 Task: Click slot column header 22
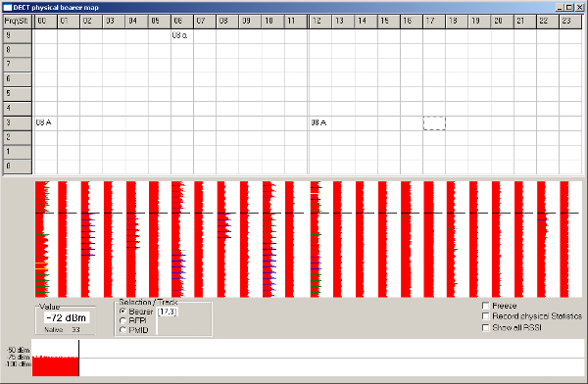548,22
